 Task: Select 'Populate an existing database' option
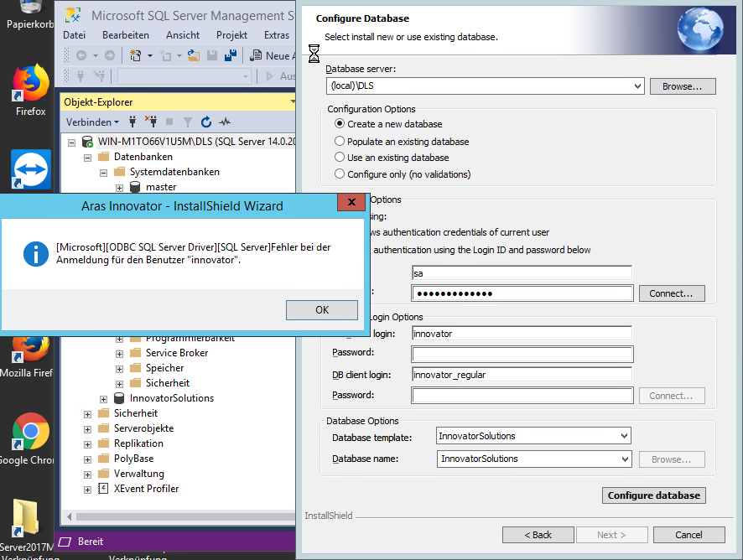pos(340,142)
